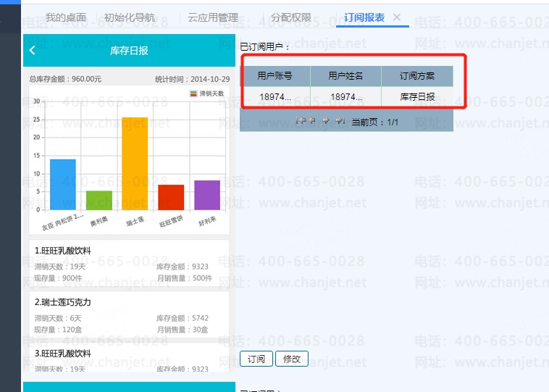The image size is (549, 392).
Task: Switch to 我的桌面 tab
Action: tap(65, 17)
